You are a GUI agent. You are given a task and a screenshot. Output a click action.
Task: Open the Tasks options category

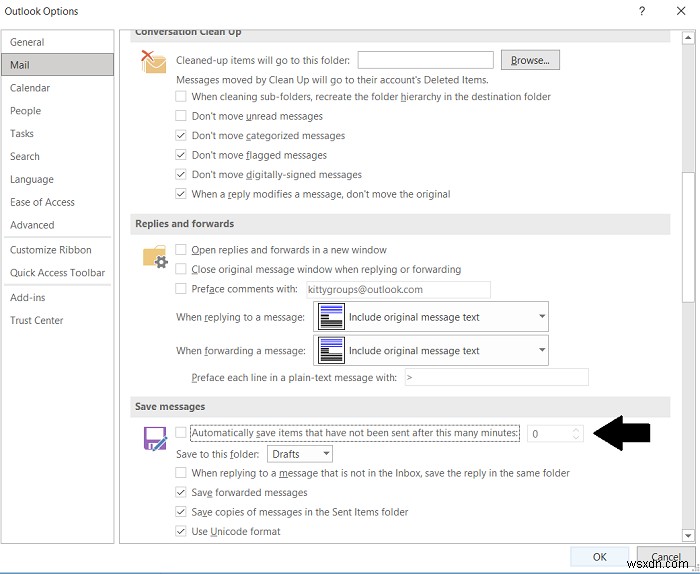[x=58, y=133]
